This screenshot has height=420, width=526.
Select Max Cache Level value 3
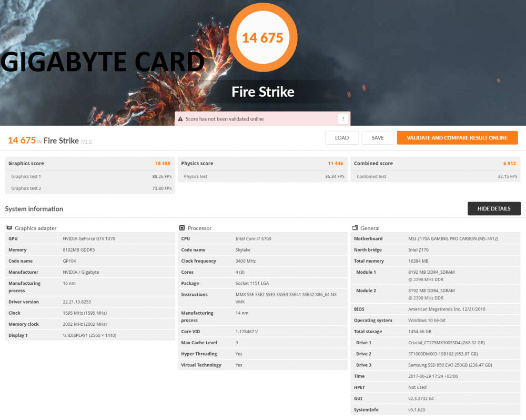pyautogui.click(x=237, y=343)
